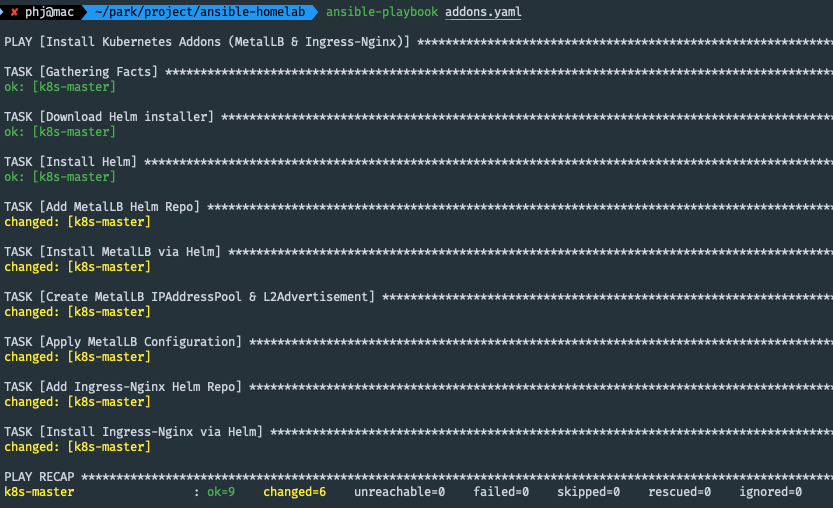The image size is (833, 508).
Task: Click the ok result under Install Helm
Action: (60, 177)
